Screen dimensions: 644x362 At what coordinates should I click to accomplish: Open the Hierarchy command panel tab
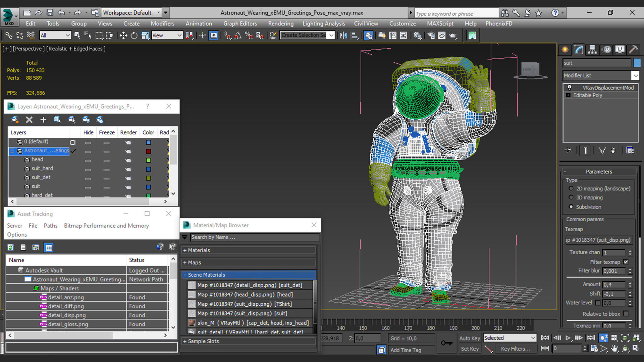click(x=592, y=50)
